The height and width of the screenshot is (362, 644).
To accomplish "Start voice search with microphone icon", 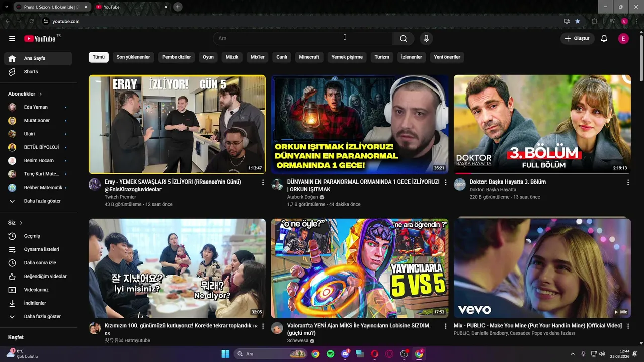I will tap(426, 39).
